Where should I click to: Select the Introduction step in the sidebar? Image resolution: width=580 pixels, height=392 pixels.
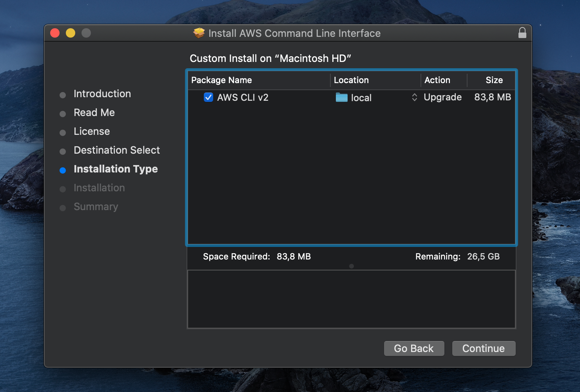pos(102,94)
